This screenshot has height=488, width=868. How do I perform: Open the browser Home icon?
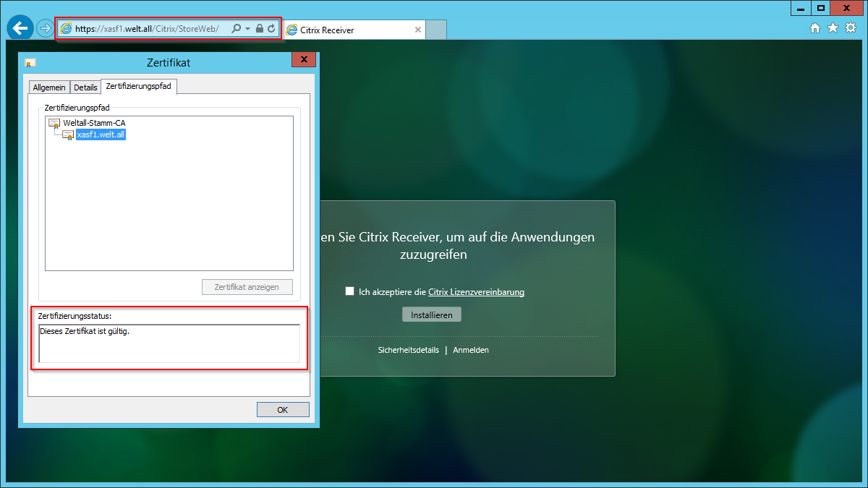pyautogui.click(x=815, y=28)
